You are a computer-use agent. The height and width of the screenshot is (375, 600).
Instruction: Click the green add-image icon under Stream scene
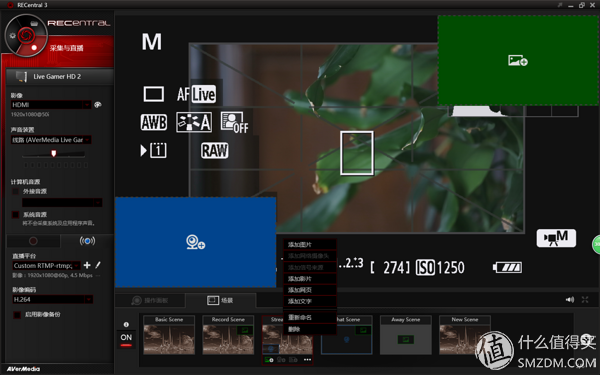click(269, 360)
